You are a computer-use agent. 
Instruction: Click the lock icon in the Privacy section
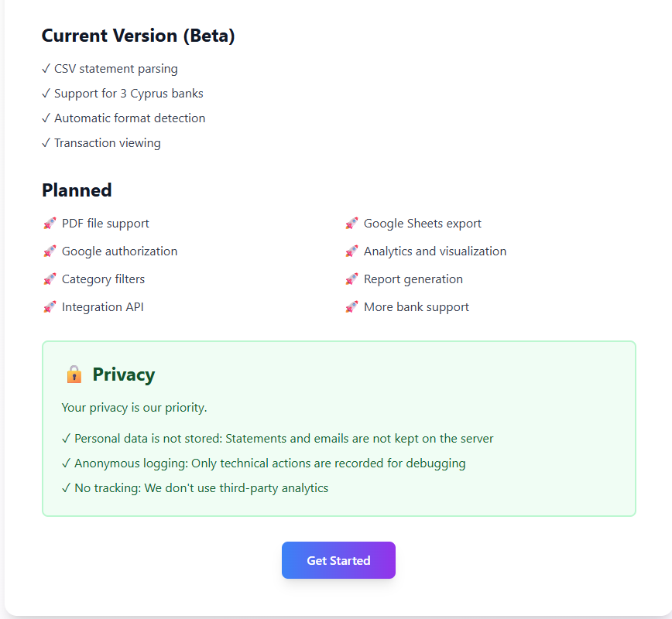(x=74, y=374)
